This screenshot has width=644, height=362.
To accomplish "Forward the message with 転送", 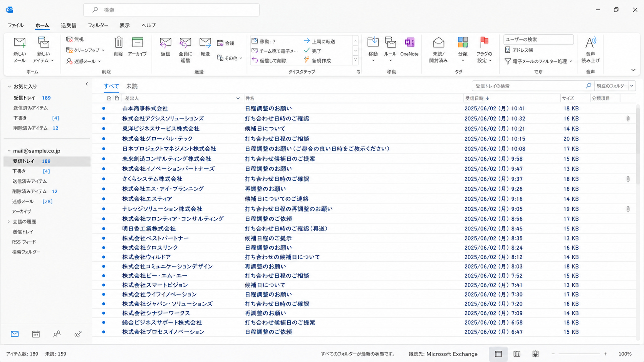I will 205,47.
